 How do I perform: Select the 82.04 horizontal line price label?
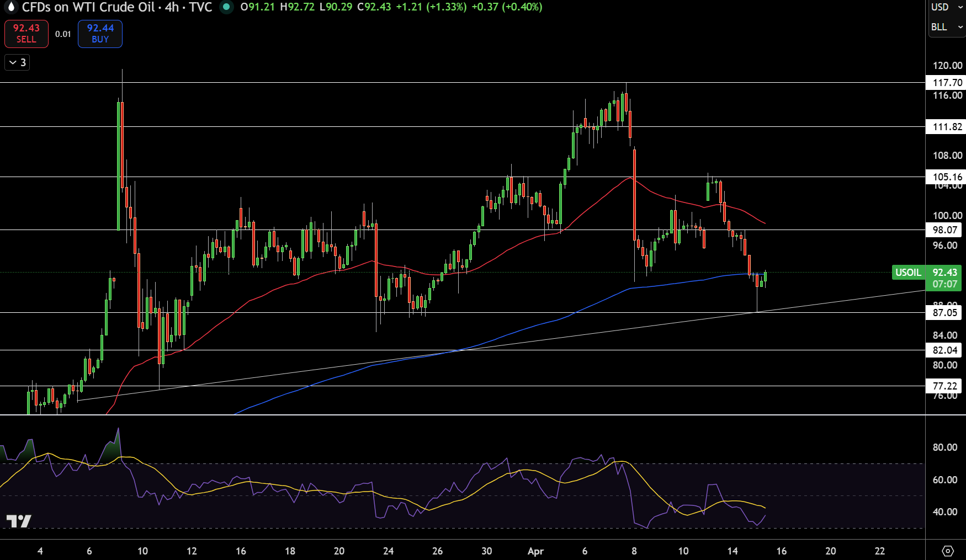coord(944,350)
